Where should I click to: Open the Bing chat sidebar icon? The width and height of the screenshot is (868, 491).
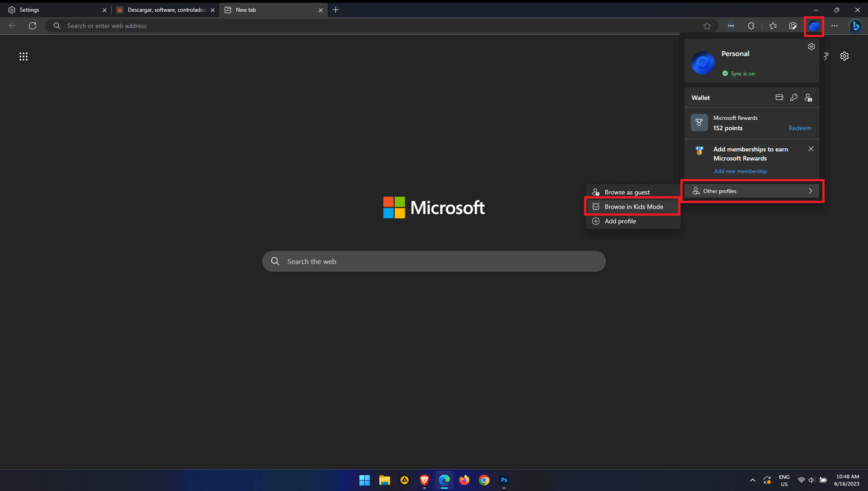tap(855, 26)
